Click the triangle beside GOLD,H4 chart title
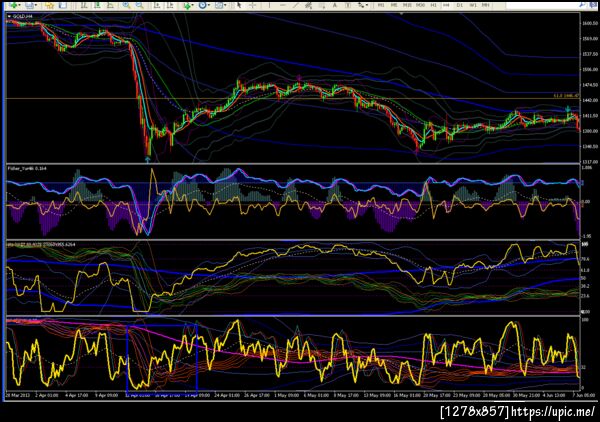The image size is (600, 422). point(10,16)
